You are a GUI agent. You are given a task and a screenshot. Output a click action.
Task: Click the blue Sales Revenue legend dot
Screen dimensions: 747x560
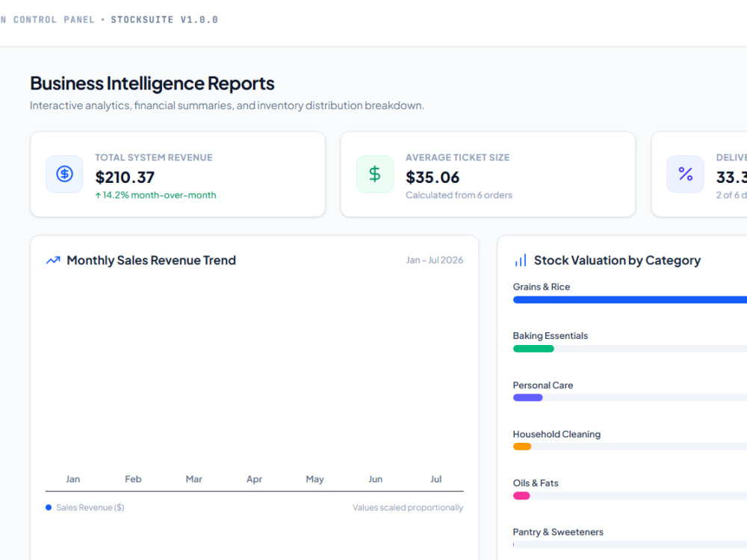click(x=49, y=508)
